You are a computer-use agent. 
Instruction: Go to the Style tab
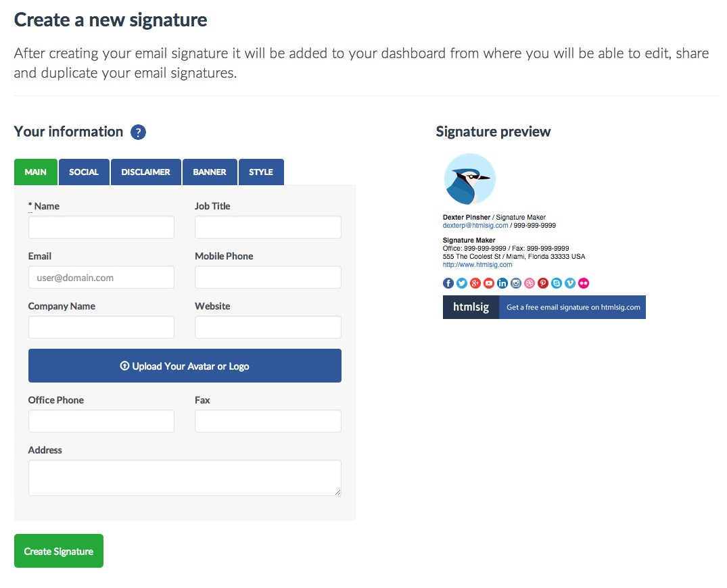tap(260, 172)
